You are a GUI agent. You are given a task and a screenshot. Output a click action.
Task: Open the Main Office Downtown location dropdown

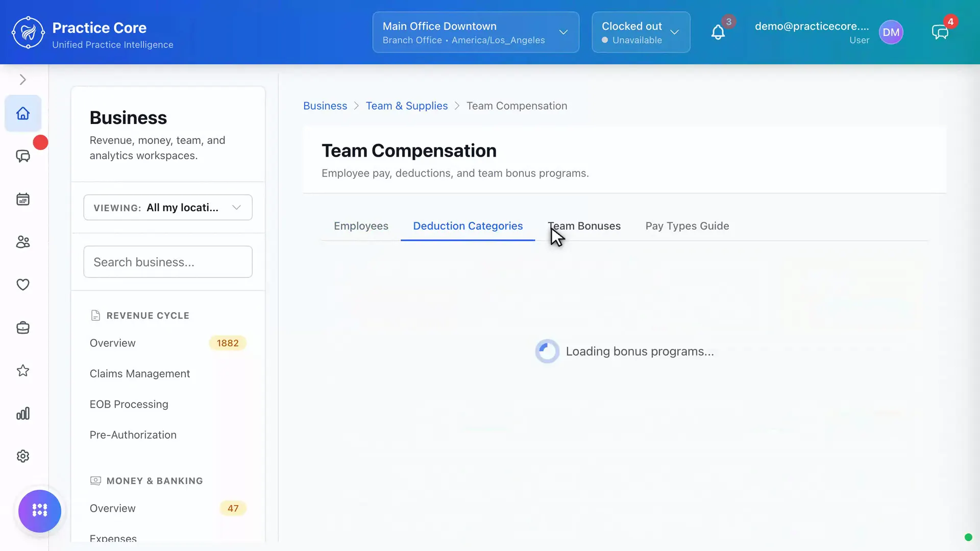pos(476,32)
